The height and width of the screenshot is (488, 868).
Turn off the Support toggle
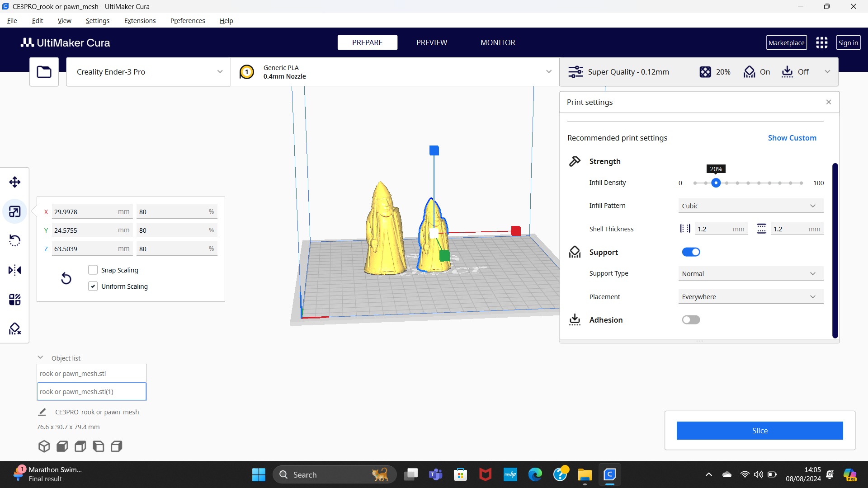pos(691,252)
